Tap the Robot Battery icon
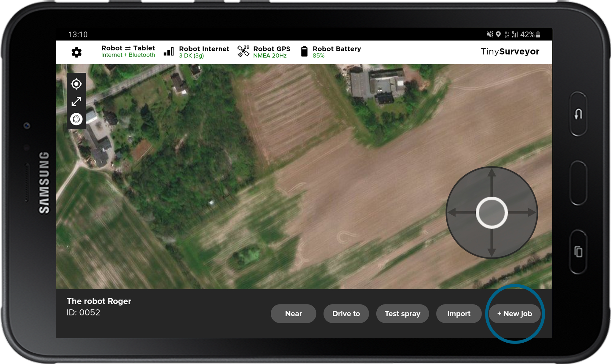611x364 pixels. coord(304,51)
